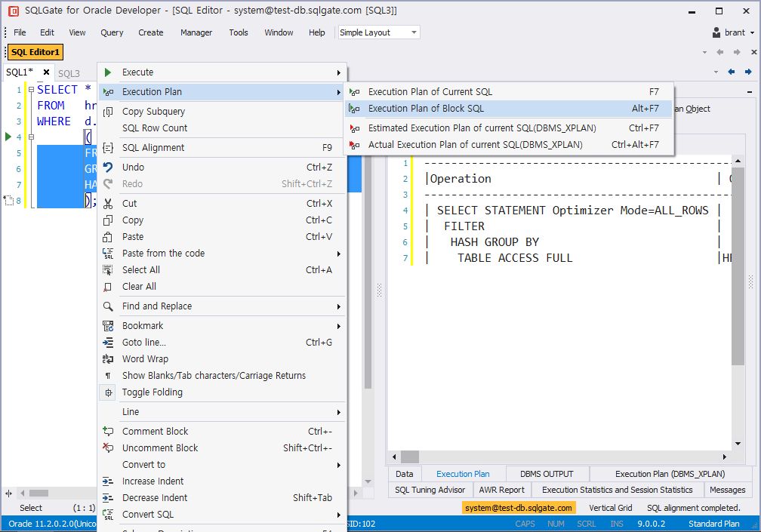This screenshot has width=761, height=532.
Task: Click the blue forward navigation arrow
Action: click(748, 72)
